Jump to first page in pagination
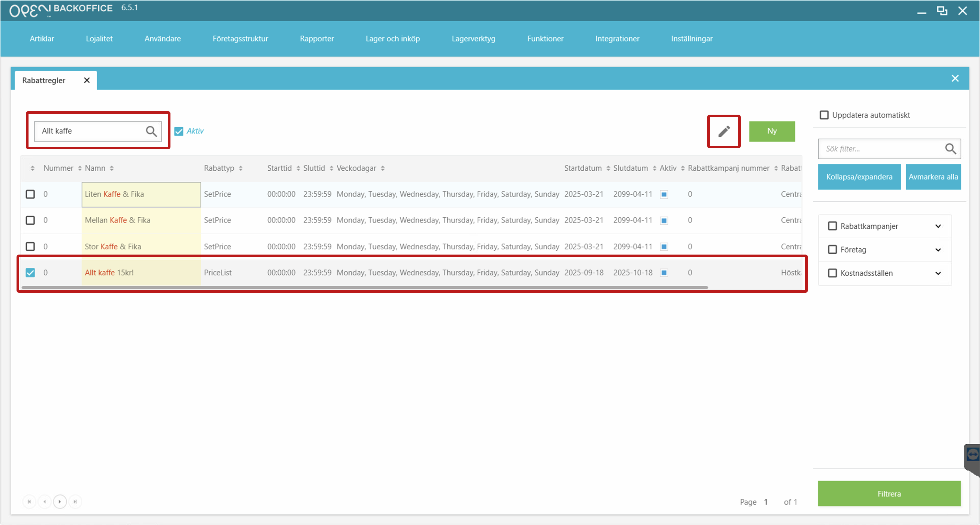The height and width of the screenshot is (525, 980). tap(29, 501)
